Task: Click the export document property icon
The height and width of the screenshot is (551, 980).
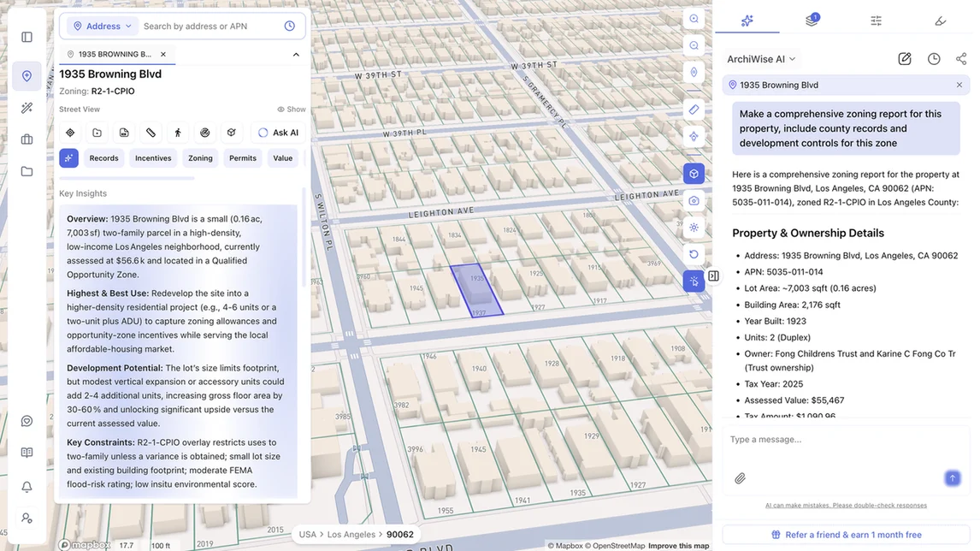Action: tap(124, 133)
